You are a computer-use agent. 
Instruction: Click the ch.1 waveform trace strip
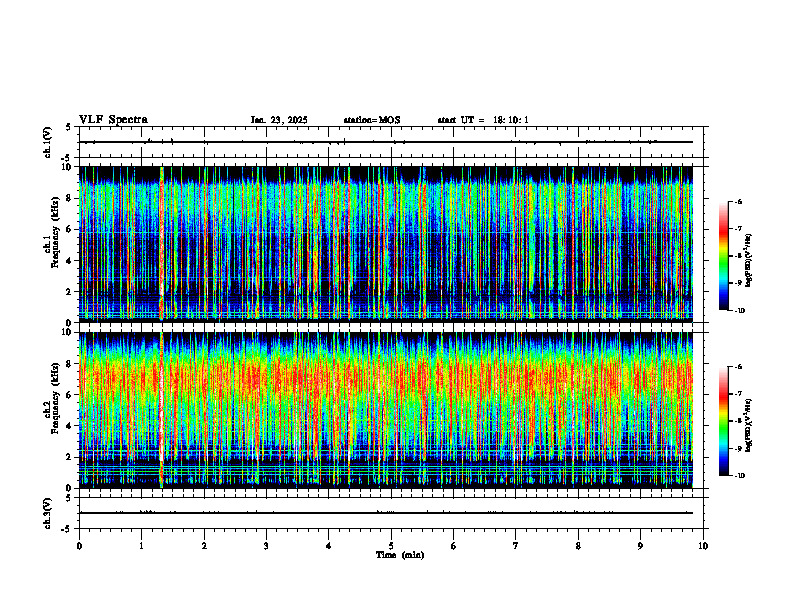[386, 142]
